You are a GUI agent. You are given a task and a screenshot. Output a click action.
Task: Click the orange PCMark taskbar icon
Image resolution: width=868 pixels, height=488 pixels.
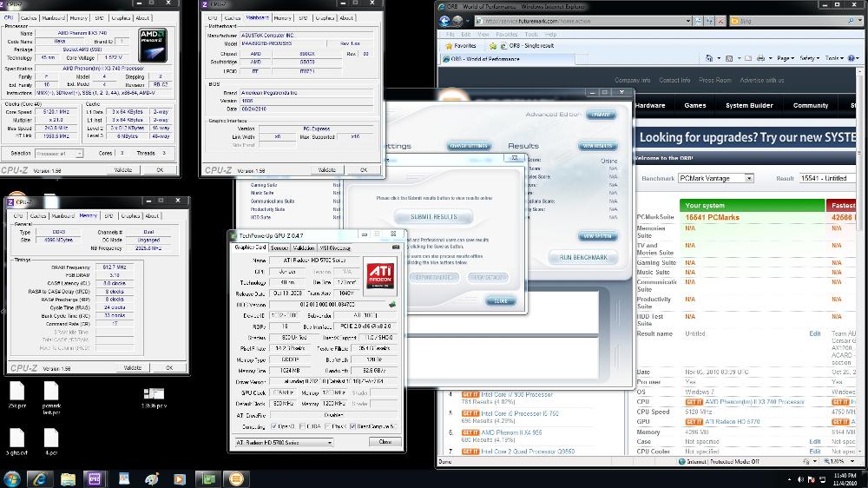[236, 478]
